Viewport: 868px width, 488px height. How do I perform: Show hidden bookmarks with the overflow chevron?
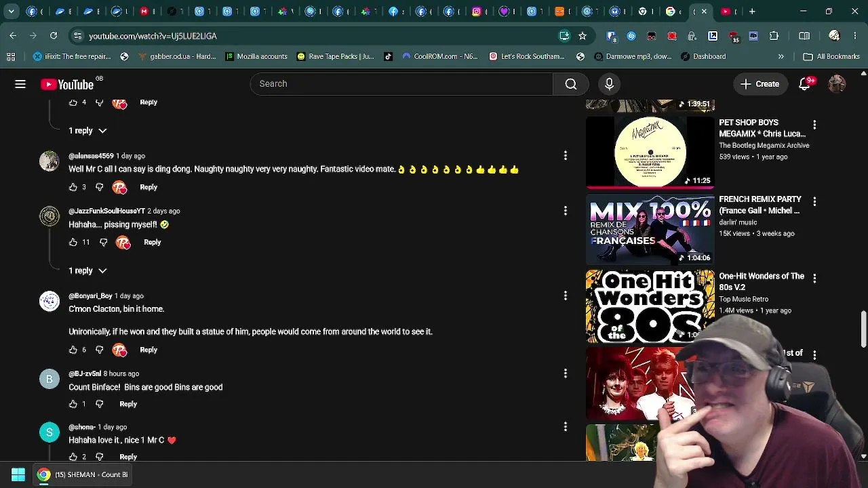pos(781,56)
